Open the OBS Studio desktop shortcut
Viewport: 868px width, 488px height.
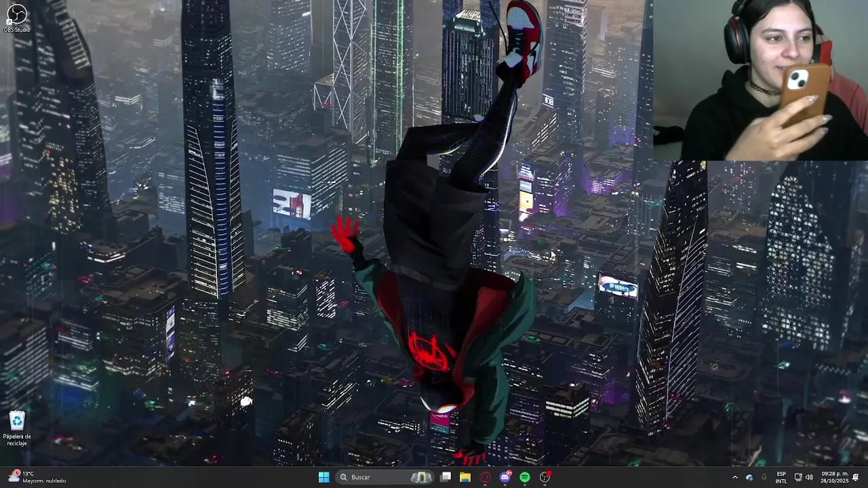(16, 18)
